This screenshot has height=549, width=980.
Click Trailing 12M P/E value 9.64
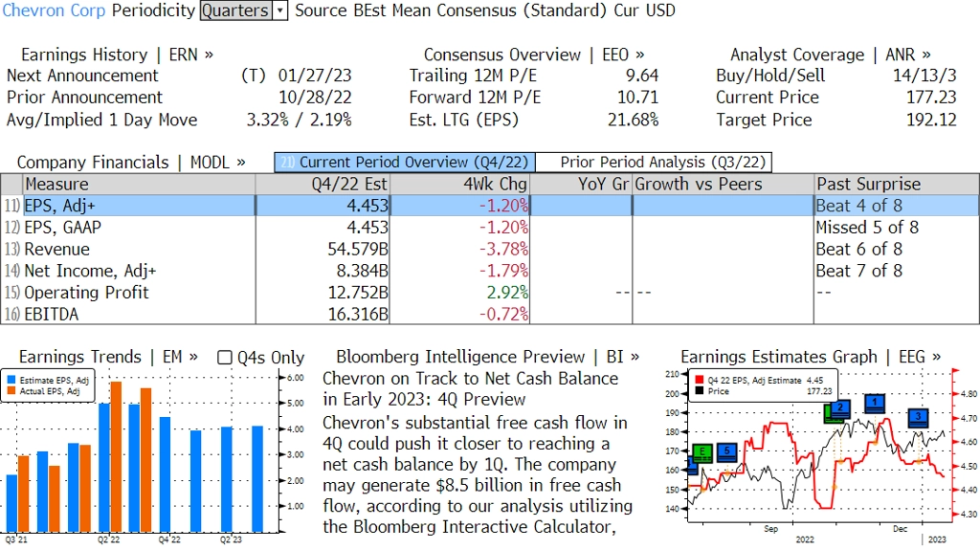tap(642, 76)
